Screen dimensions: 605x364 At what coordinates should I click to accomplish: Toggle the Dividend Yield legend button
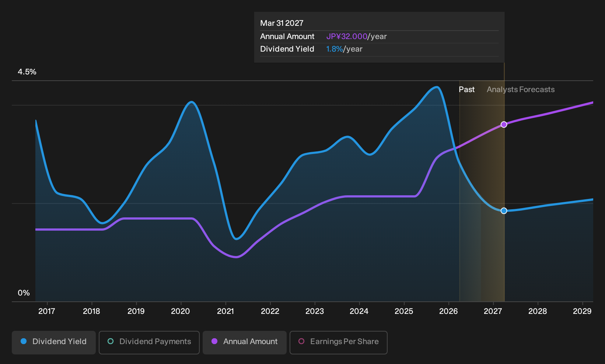tap(54, 342)
